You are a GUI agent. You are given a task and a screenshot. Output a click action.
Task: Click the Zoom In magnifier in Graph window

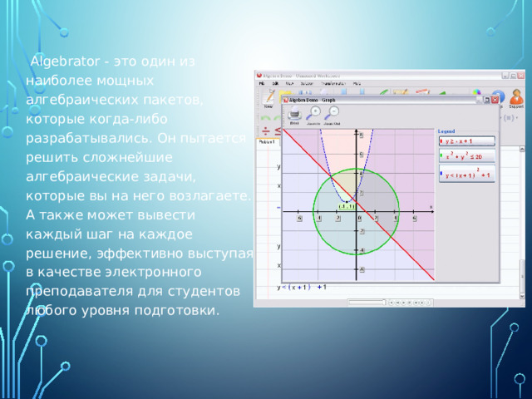(x=313, y=115)
